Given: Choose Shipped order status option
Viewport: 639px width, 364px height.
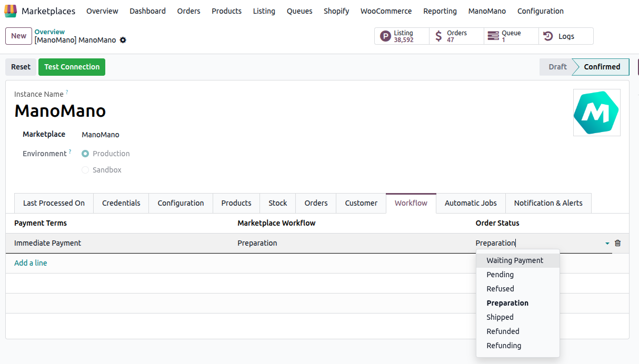Looking at the screenshot, I should click(518, 317).
